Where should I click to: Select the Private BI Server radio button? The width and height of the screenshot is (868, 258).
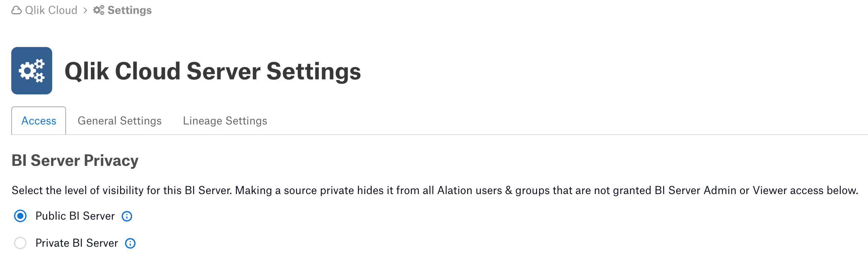[x=20, y=243]
